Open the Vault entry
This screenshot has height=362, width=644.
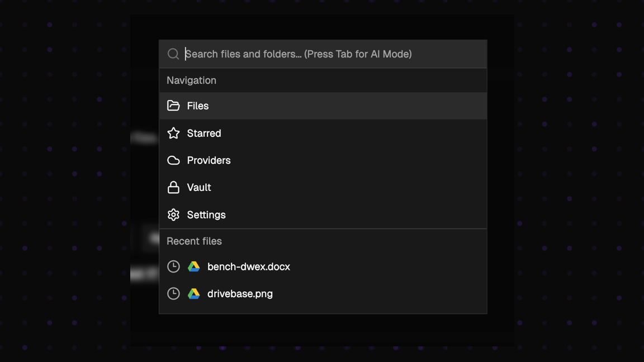coord(199,188)
